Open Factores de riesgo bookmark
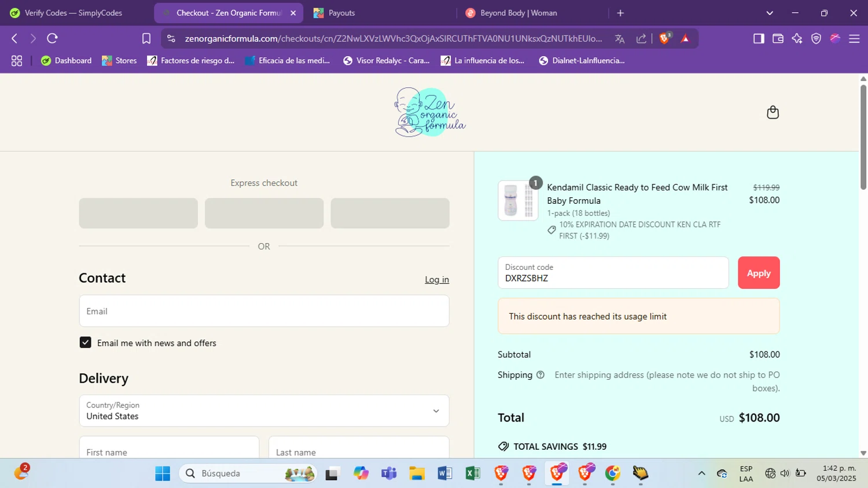This screenshot has width=868, height=488. (192, 61)
